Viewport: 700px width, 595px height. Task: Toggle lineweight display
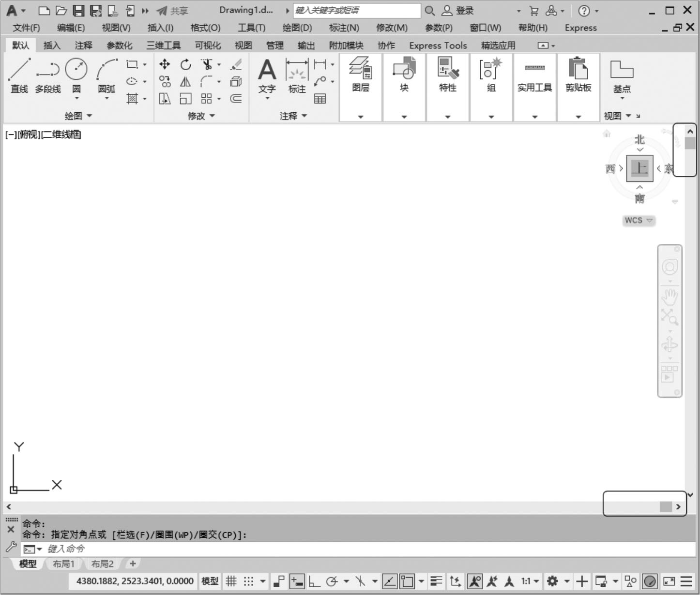pyautogui.click(x=436, y=581)
